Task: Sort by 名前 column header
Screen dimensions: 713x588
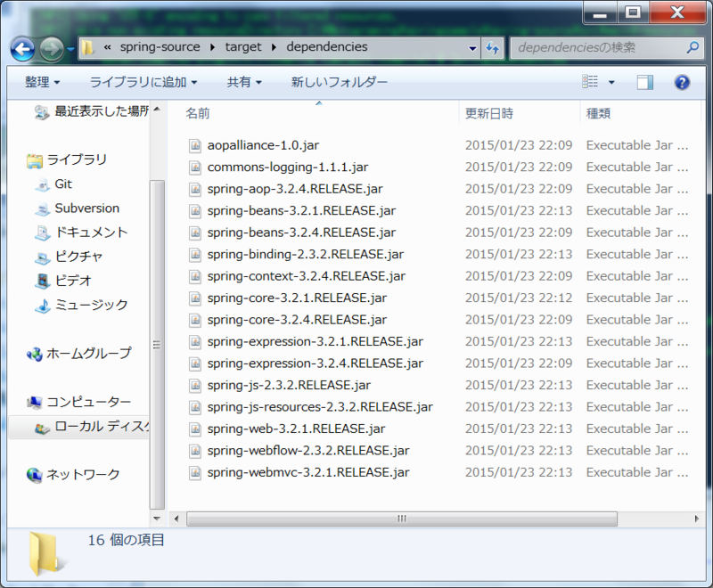Action: 197,113
